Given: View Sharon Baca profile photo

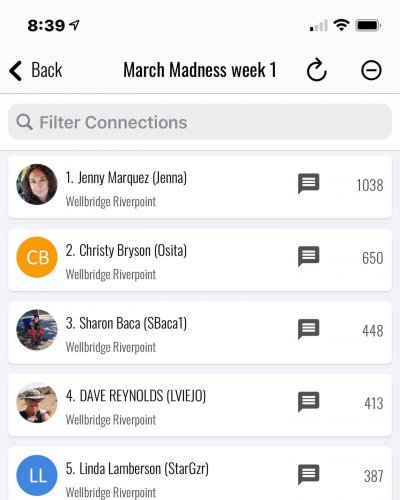Looking at the screenshot, I should 37,330.
